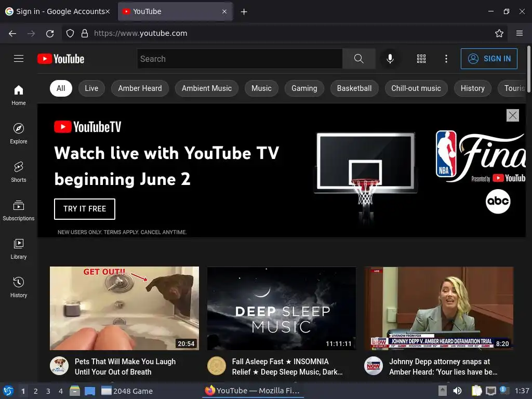Click the SIGN IN button
Viewport: 532px width, 399px height.
tap(489, 59)
